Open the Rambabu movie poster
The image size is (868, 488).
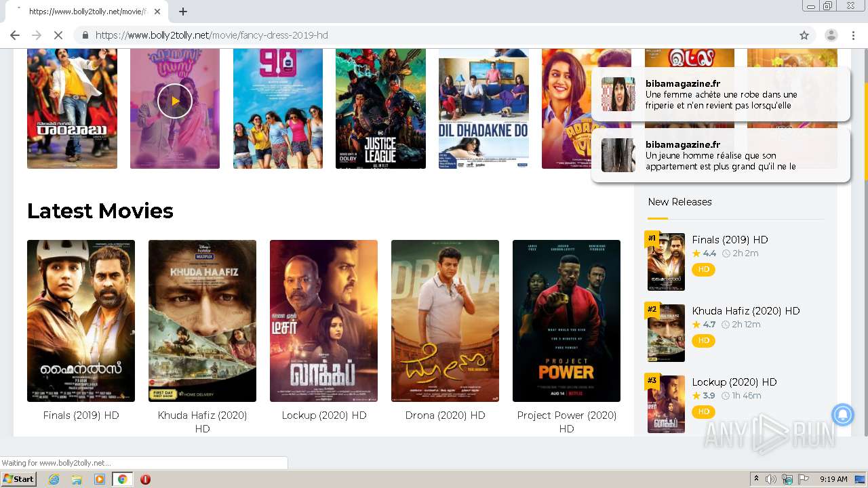72,108
